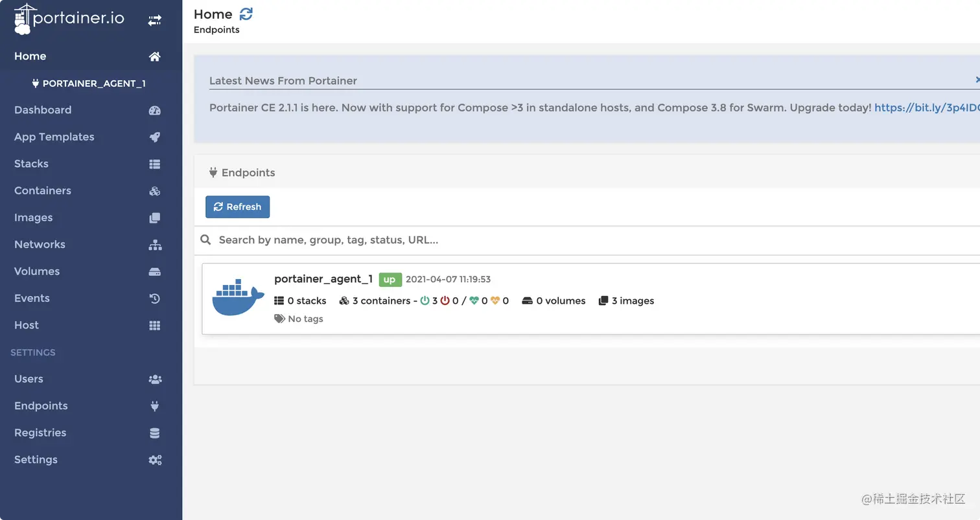
Task: Click the green healthy heartbeat icon
Action: coord(474,300)
